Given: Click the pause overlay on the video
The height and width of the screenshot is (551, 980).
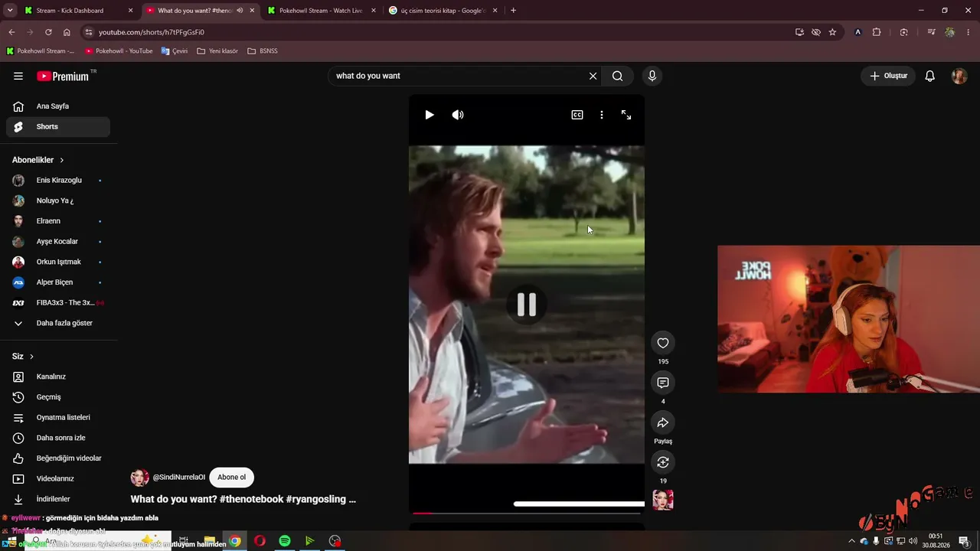Looking at the screenshot, I should click(527, 305).
